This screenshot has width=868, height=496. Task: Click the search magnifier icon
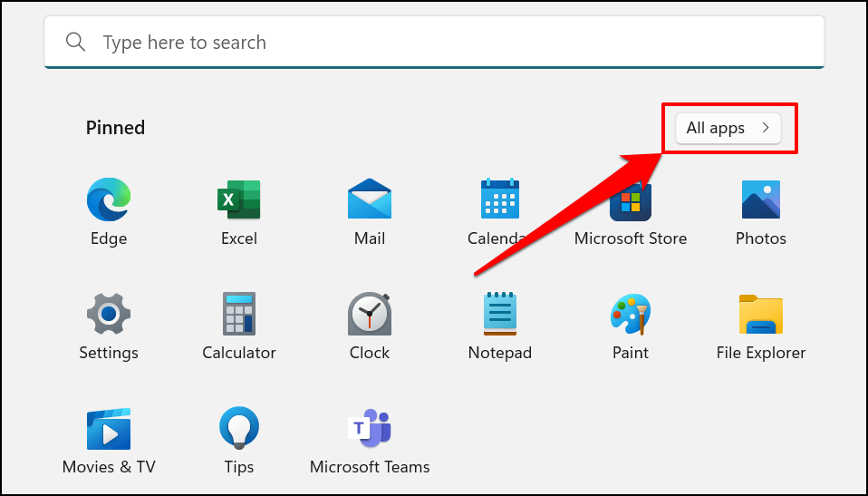coord(75,42)
